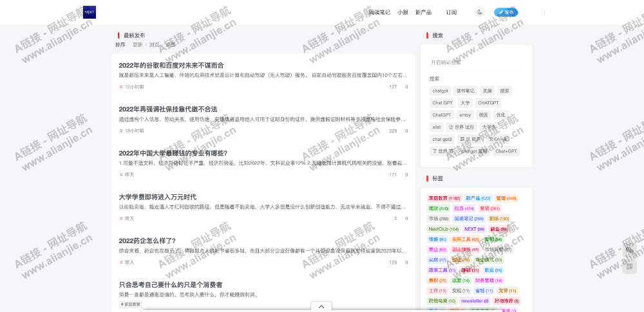The height and width of the screenshot is (312, 644).
Task: Open tag 阅读笔记 (258)
Action: (469, 219)
